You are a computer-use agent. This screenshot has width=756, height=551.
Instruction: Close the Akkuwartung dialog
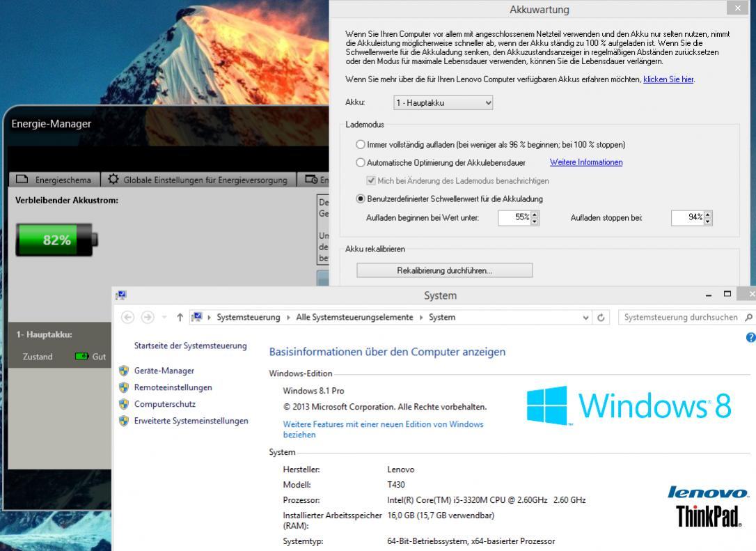click(x=738, y=8)
